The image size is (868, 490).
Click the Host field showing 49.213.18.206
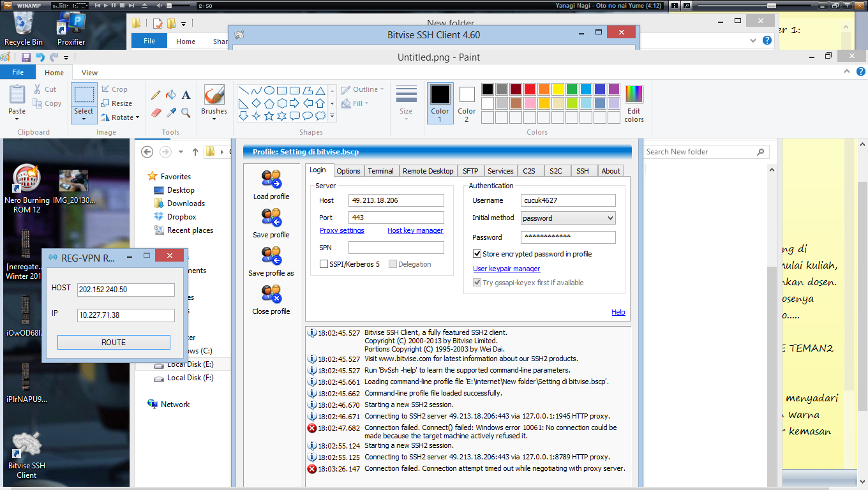[396, 200]
